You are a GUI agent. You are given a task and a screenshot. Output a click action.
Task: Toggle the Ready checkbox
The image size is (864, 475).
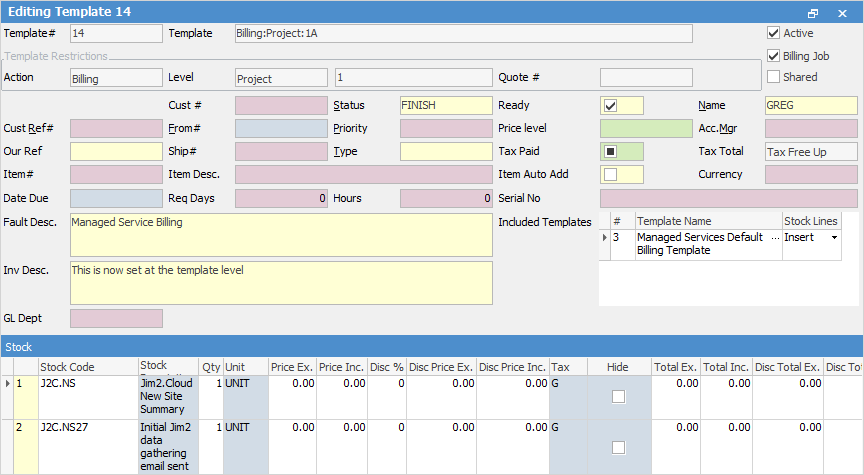click(610, 106)
